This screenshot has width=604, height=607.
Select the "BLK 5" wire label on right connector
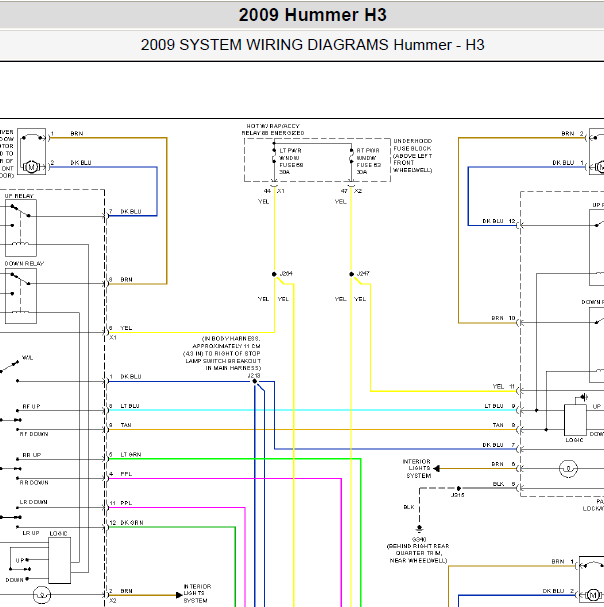pyautogui.click(x=504, y=484)
